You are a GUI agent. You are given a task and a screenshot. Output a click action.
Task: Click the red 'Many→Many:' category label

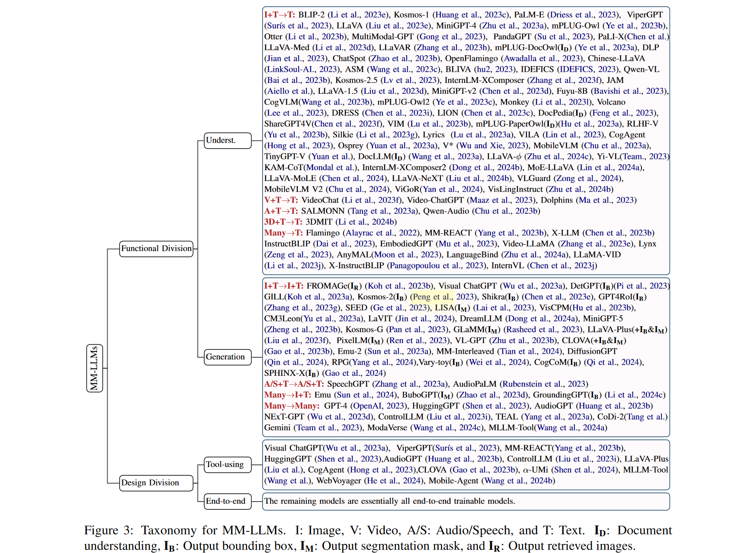click(292, 406)
